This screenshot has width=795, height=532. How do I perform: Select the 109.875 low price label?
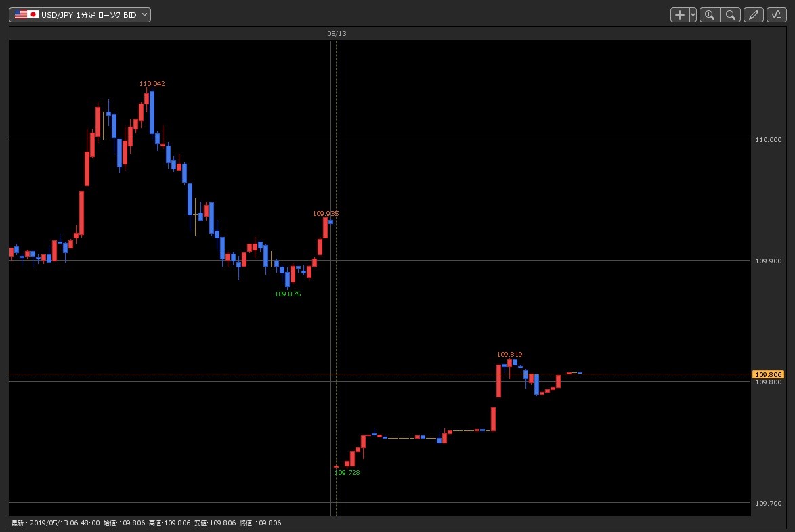click(x=288, y=294)
